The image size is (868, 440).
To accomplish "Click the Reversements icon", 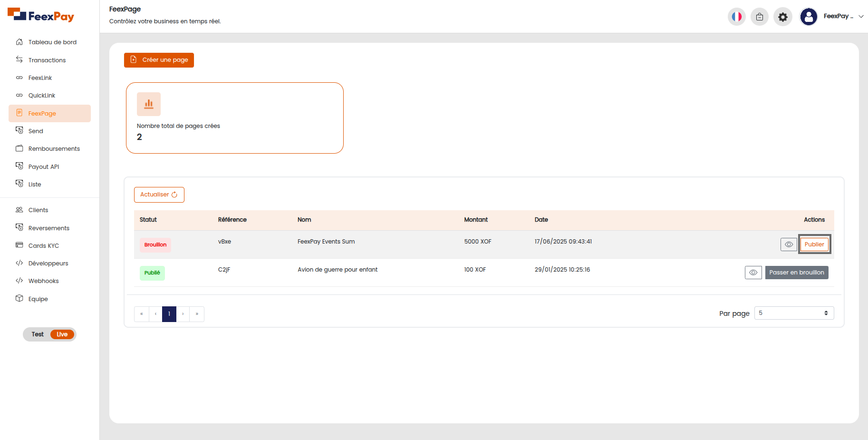I will coord(19,227).
